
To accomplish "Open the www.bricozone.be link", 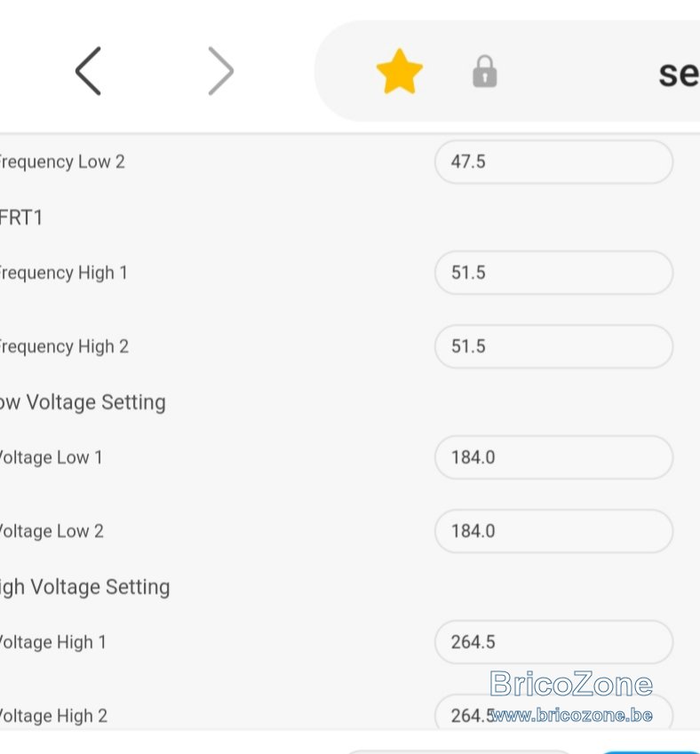I will point(571,715).
